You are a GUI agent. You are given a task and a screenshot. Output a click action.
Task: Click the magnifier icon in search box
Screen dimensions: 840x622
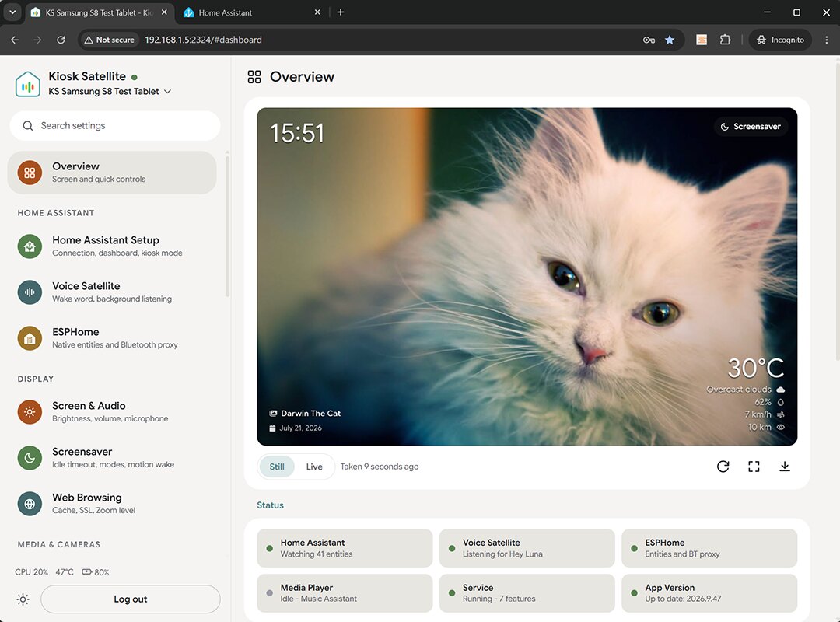tap(28, 125)
